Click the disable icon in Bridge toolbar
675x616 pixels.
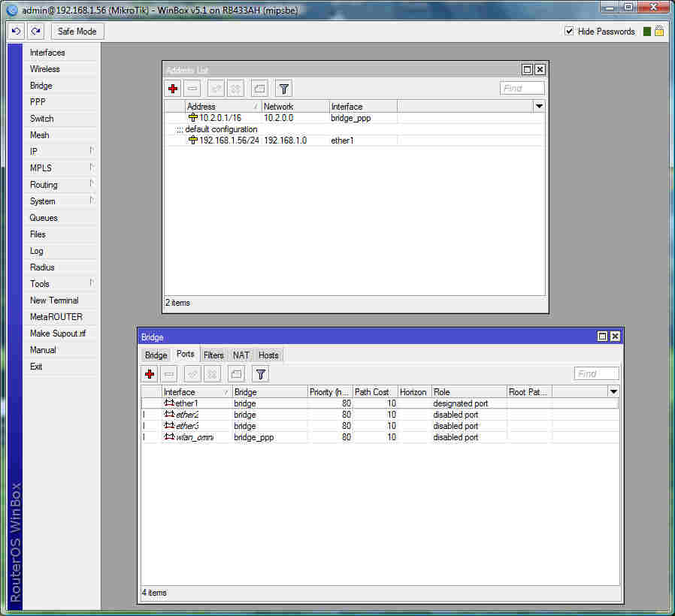tap(212, 374)
